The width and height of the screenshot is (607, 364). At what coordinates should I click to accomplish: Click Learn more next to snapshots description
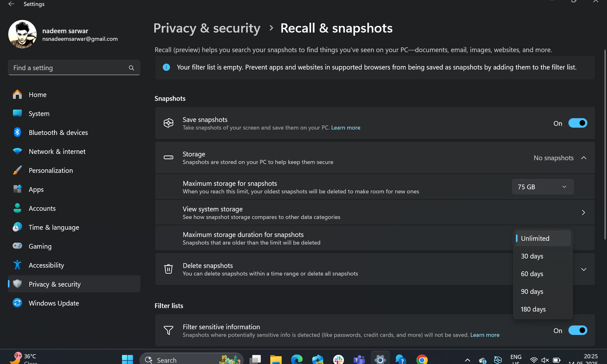[345, 128]
